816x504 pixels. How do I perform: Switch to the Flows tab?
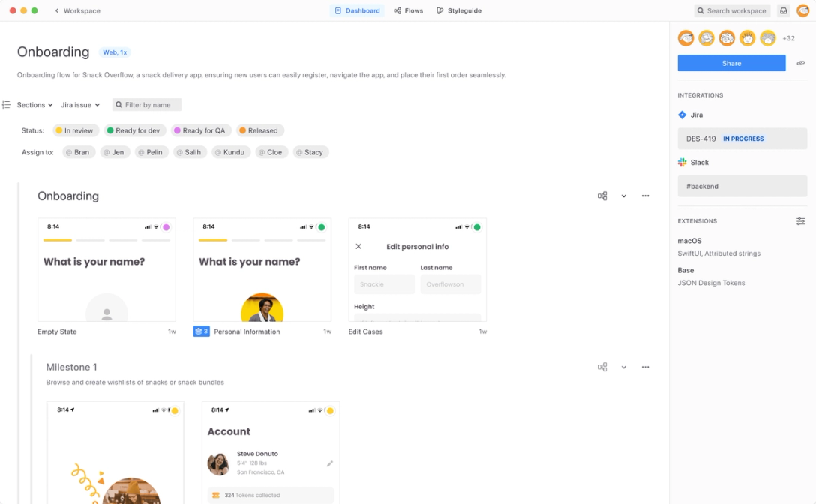coord(408,10)
